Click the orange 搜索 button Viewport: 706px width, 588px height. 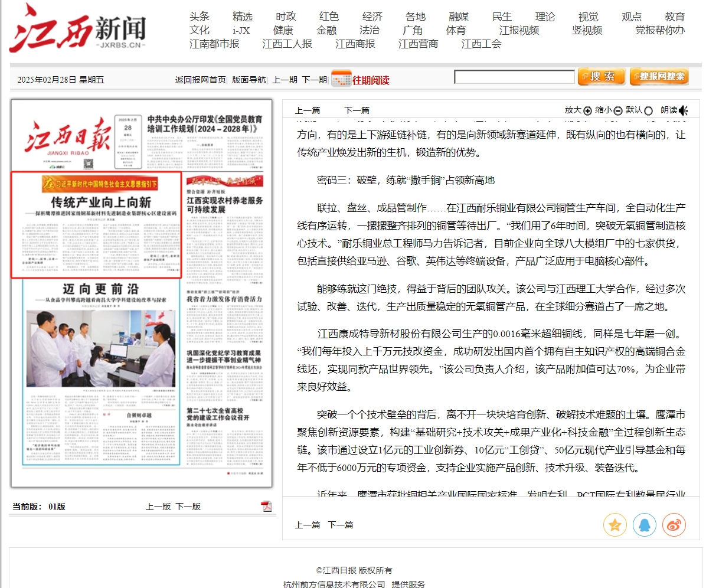point(601,77)
